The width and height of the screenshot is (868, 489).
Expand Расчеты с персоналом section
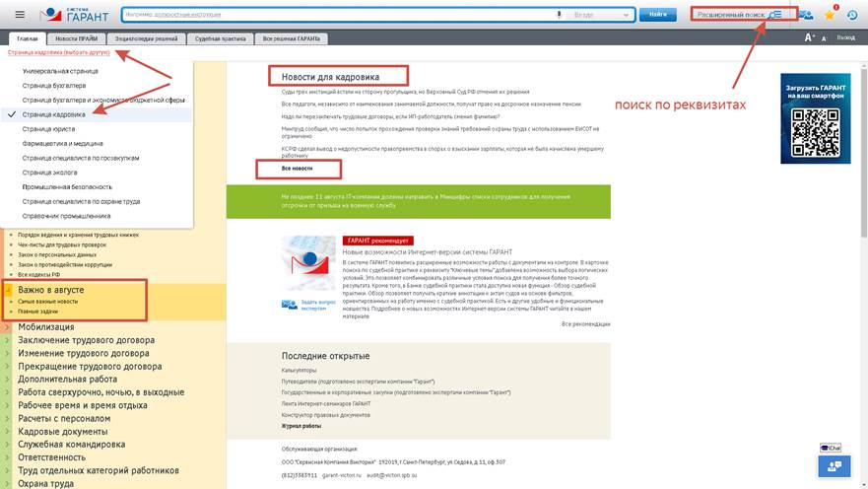64,419
